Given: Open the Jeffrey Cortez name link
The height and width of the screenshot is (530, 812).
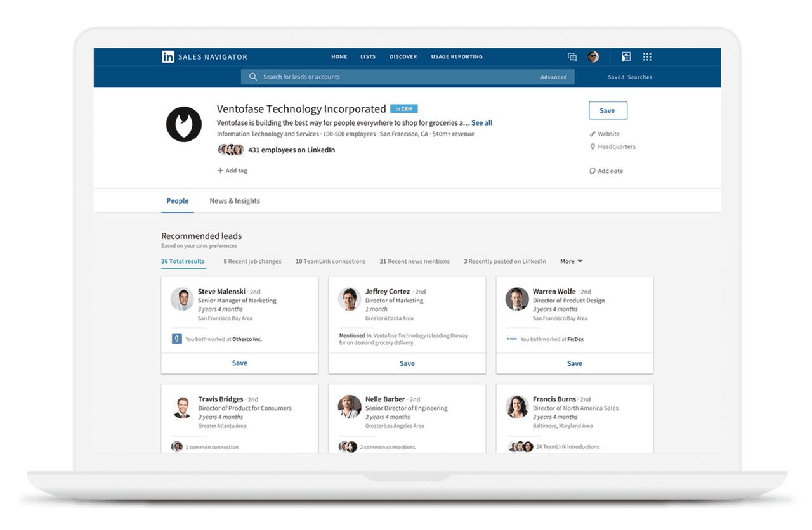Looking at the screenshot, I should coord(388,292).
